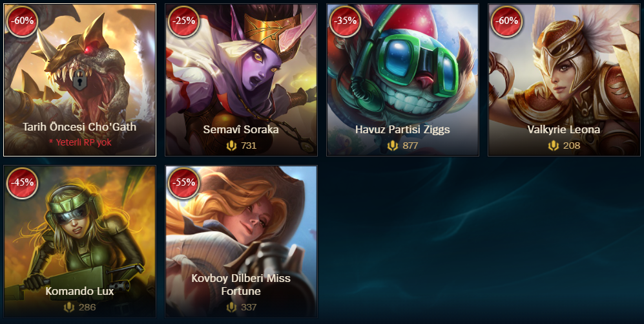This screenshot has height=324, width=644.
Task: Click the RP coin icon beside 731
Action: (232, 146)
